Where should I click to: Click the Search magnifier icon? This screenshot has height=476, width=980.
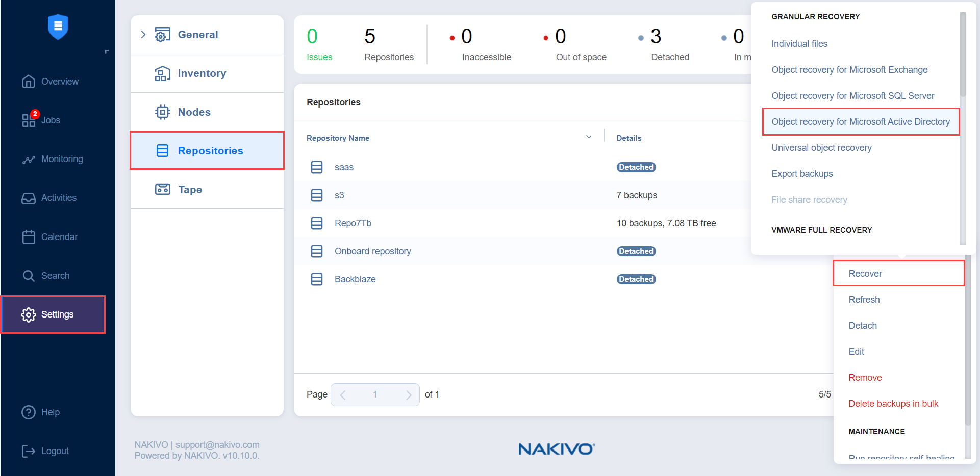(x=29, y=276)
